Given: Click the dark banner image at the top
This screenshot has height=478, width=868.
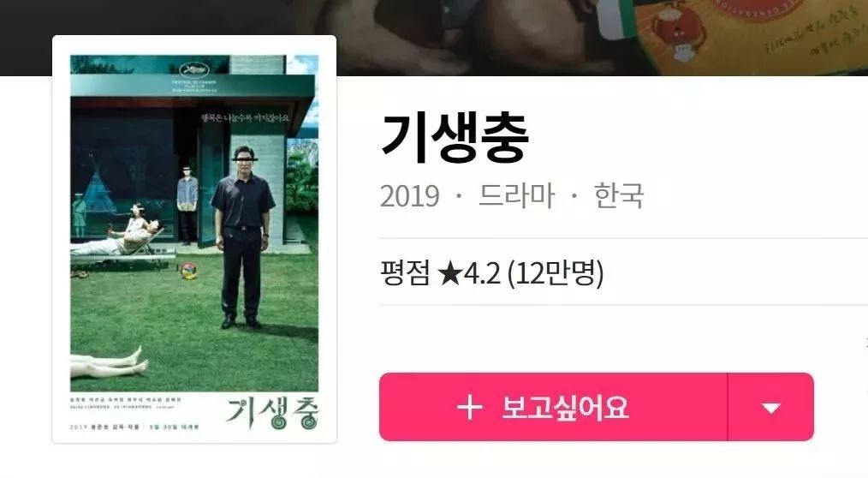Looking at the screenshot, I should click(434, 38).
